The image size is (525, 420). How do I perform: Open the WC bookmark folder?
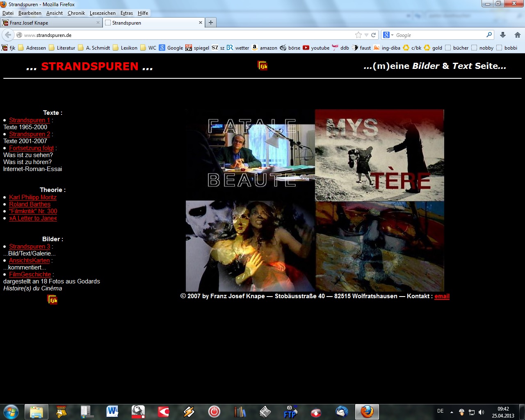(x=148, y=48)
